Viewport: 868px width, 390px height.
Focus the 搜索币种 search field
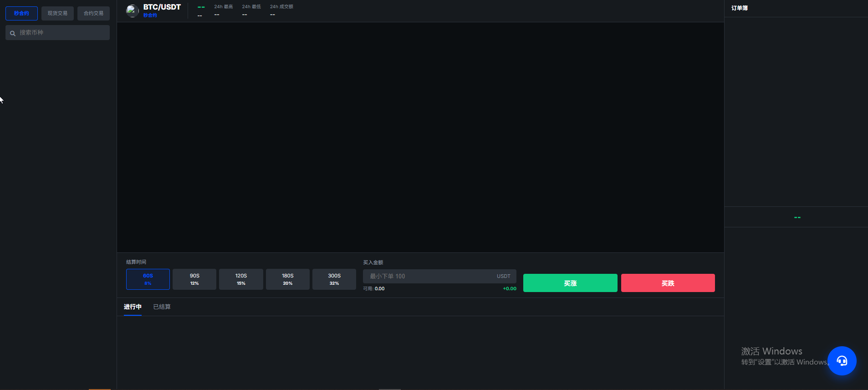61,33
